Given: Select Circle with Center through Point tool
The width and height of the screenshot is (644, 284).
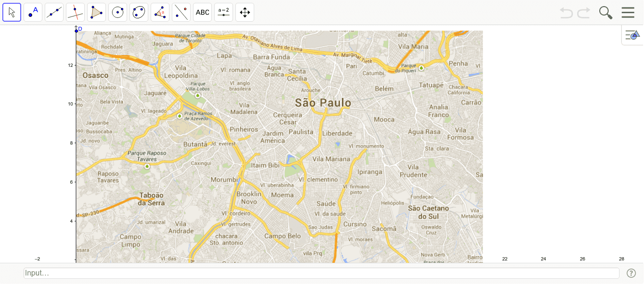Looking at the screenshot, I should point(118,12).
